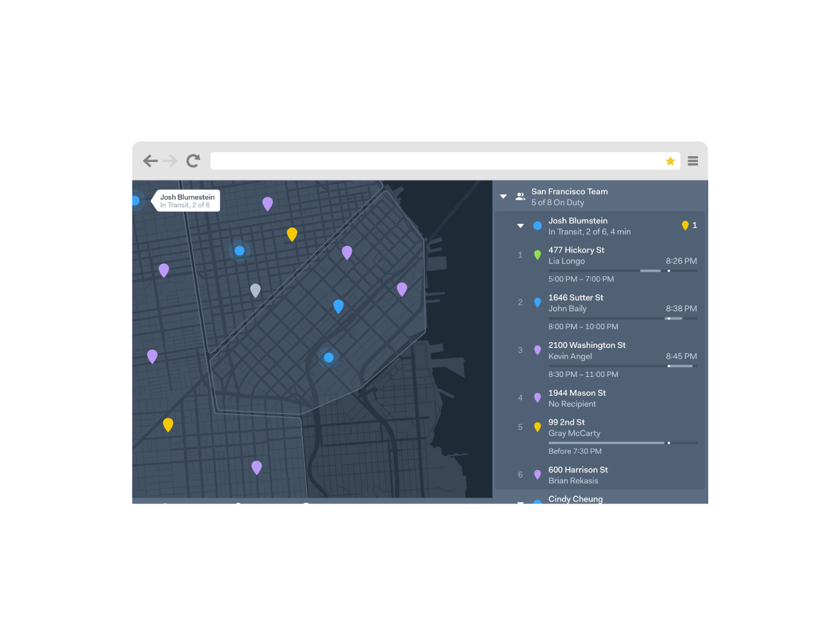Go back with the browser back arrow

pyautogui.click(x=150, y=161)
